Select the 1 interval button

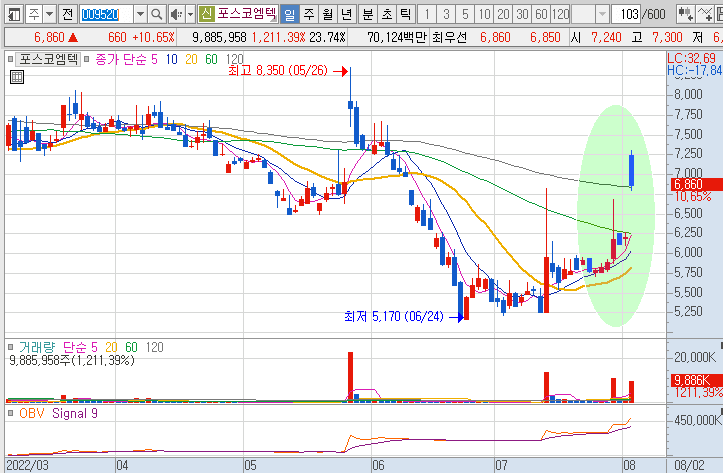point(427,15)
